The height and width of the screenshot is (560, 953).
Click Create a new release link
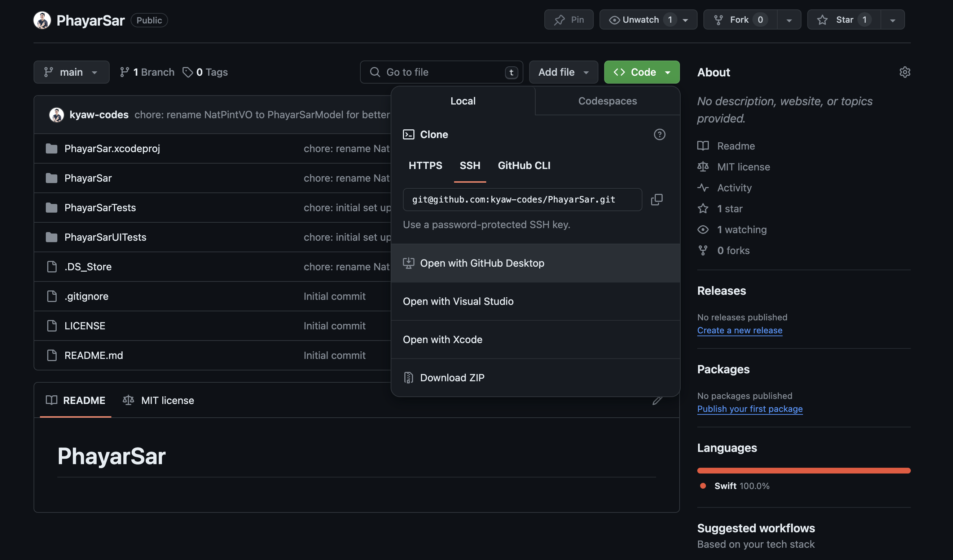coord(739,330)
